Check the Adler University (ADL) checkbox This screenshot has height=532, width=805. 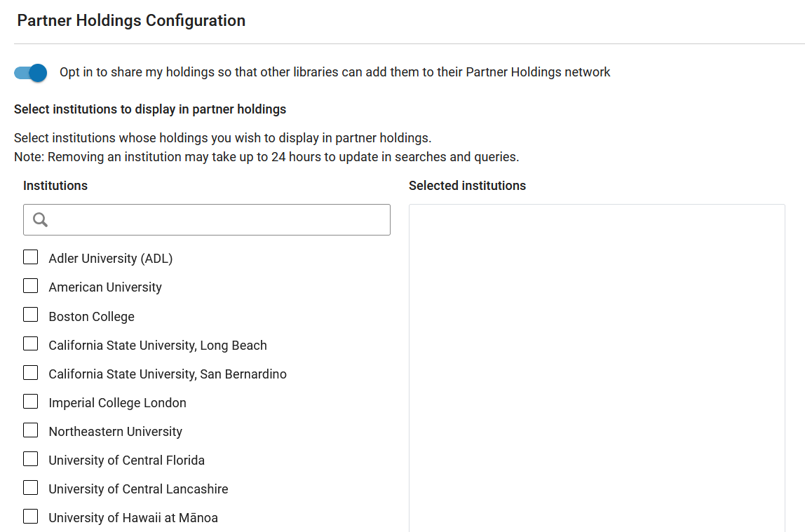pyautogui.click(x=31, y=257)
